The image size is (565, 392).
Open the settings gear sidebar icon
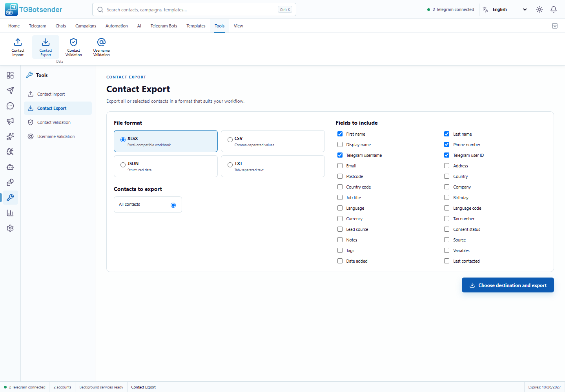click(10, 228)
